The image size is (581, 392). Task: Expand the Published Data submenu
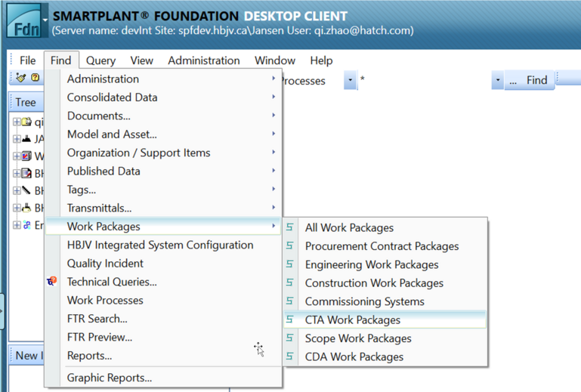pos(163,171)
